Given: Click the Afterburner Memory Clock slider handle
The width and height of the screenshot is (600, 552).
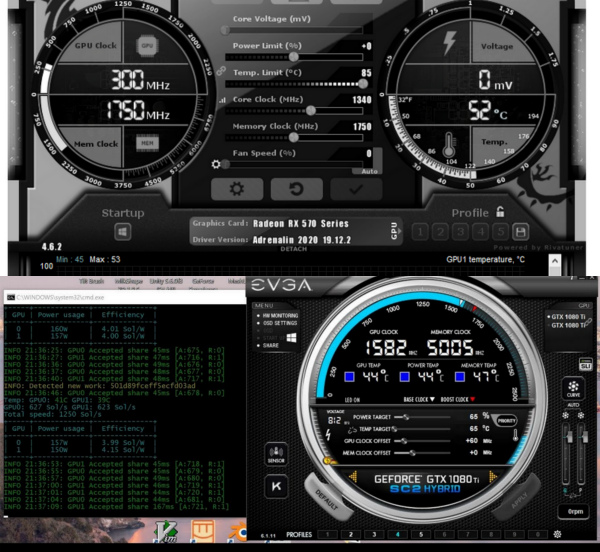Looking at the screenshot, I should pos(293,137).
